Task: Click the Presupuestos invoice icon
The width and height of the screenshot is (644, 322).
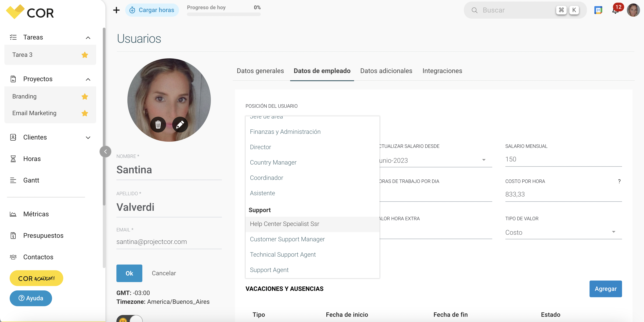Action: point(13,236)
